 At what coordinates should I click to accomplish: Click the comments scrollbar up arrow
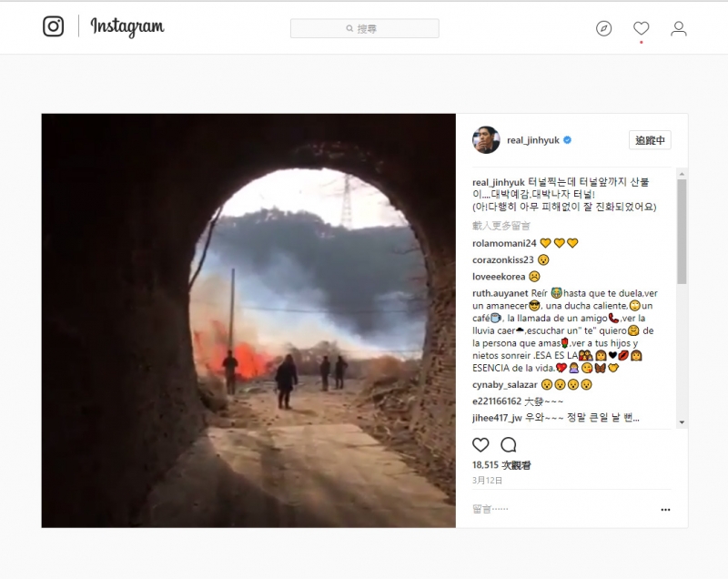coord(682,174)
